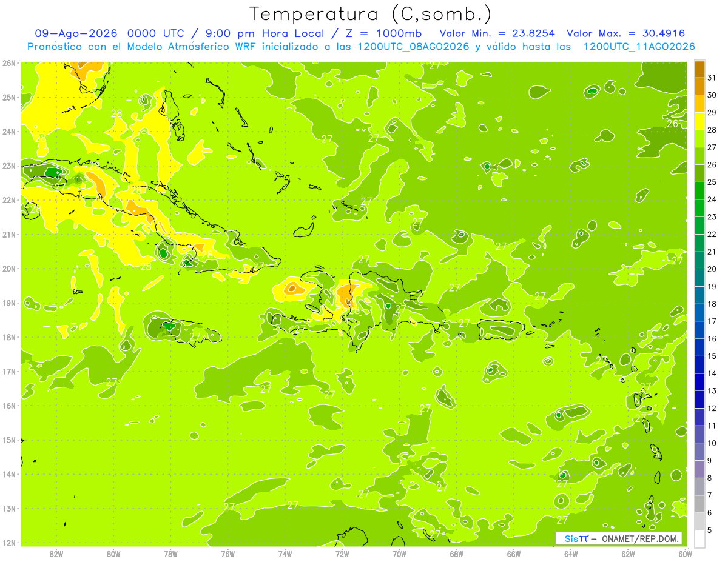Click the '80W' longitude axis label
728x562 pixels.
113,554
